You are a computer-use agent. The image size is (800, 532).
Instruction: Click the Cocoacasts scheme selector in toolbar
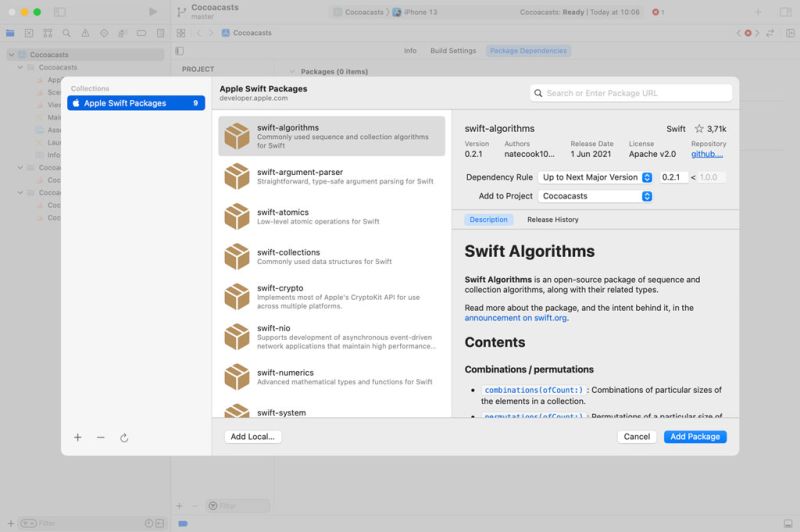pos(359,12)
